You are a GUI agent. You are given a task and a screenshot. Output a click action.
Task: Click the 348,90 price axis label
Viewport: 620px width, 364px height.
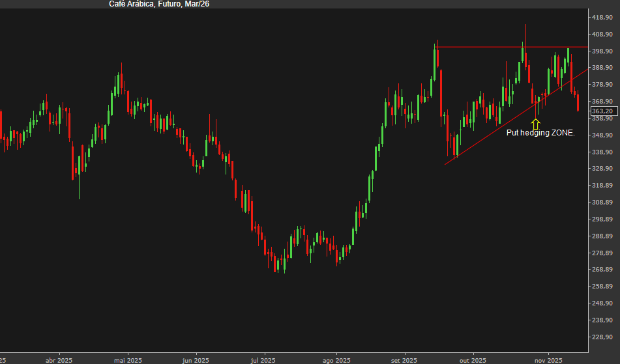(x=602, y=135)
